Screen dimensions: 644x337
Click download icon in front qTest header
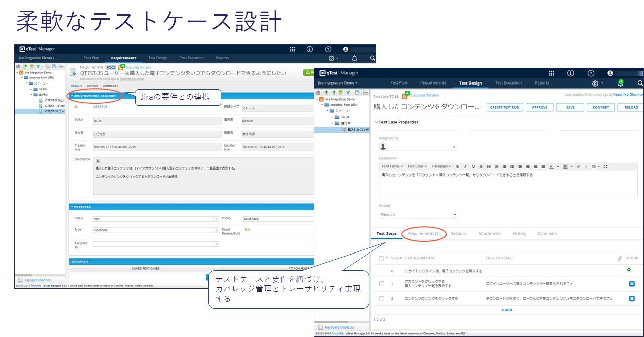570,73
